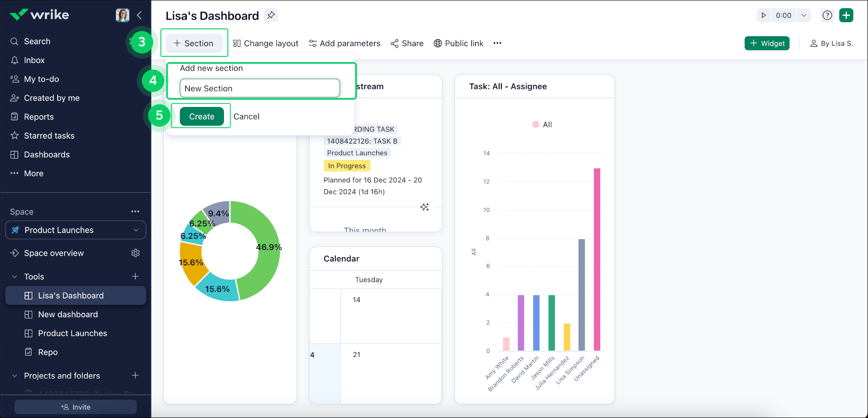
Task: Toggle the All legend item in the chart
Action: (542, 125)
